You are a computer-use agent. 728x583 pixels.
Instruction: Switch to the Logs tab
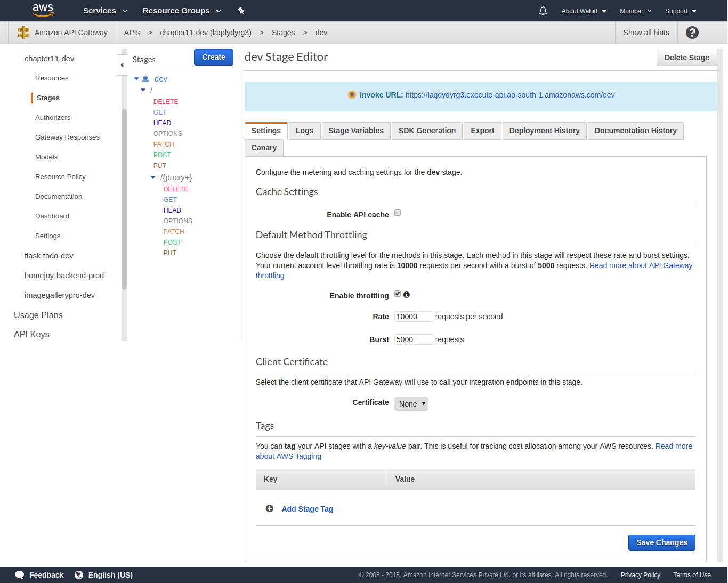tap(305, 131)
